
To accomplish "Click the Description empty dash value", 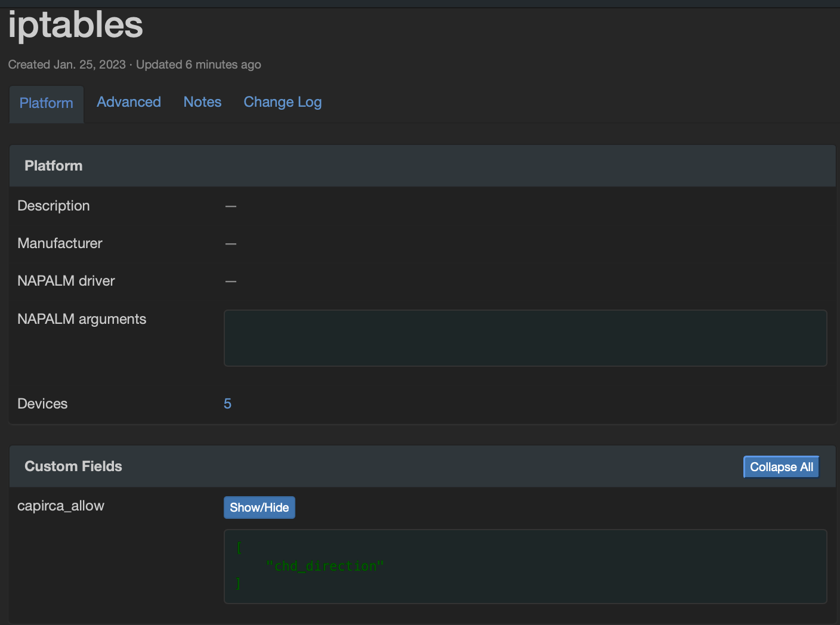I will (x=231, y=206).
